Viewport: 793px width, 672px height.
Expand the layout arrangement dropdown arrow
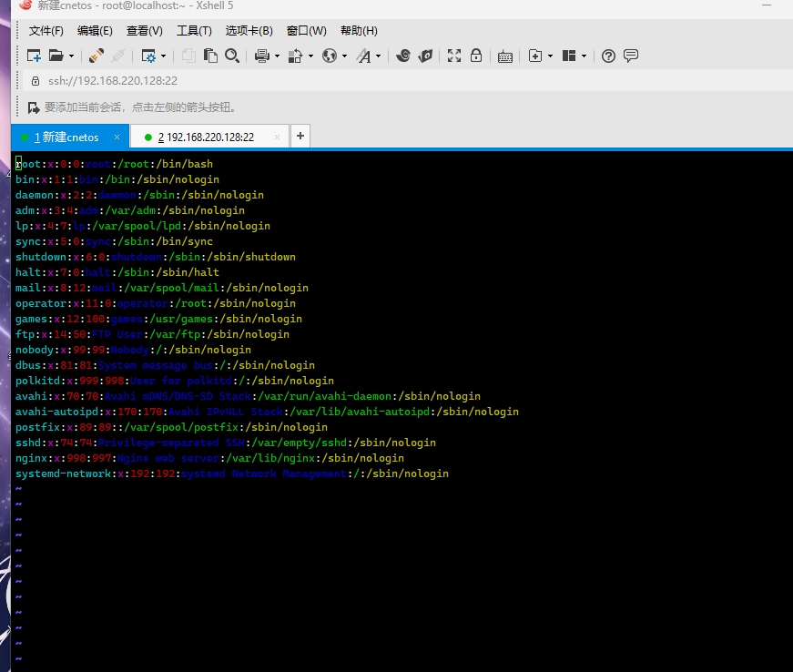pos(585,56)
